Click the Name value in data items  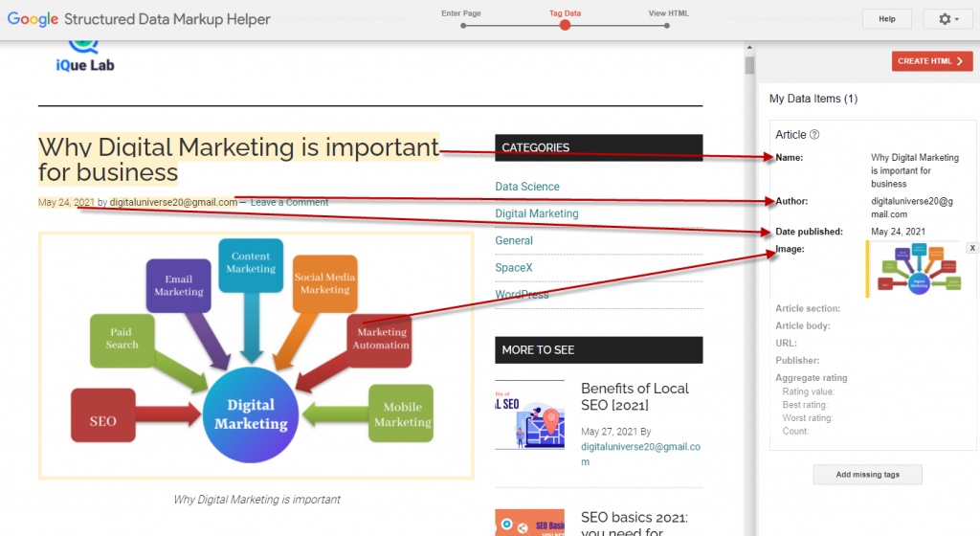point(915,170)
